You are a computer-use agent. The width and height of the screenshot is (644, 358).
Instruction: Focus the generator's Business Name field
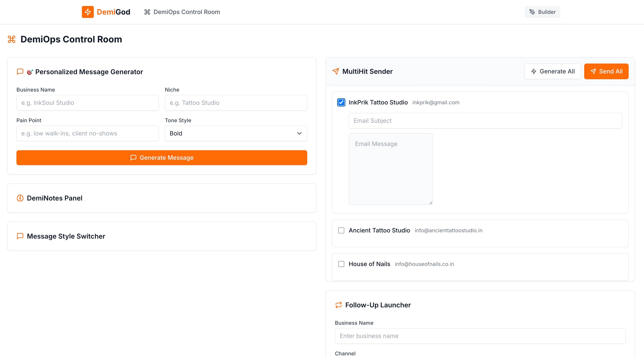87,103
